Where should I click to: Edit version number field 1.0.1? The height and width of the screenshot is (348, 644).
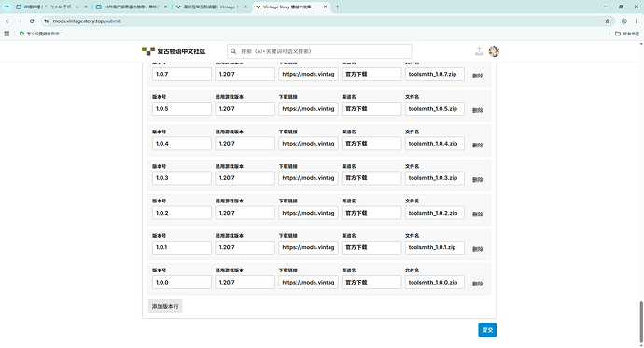pos(182,247)
